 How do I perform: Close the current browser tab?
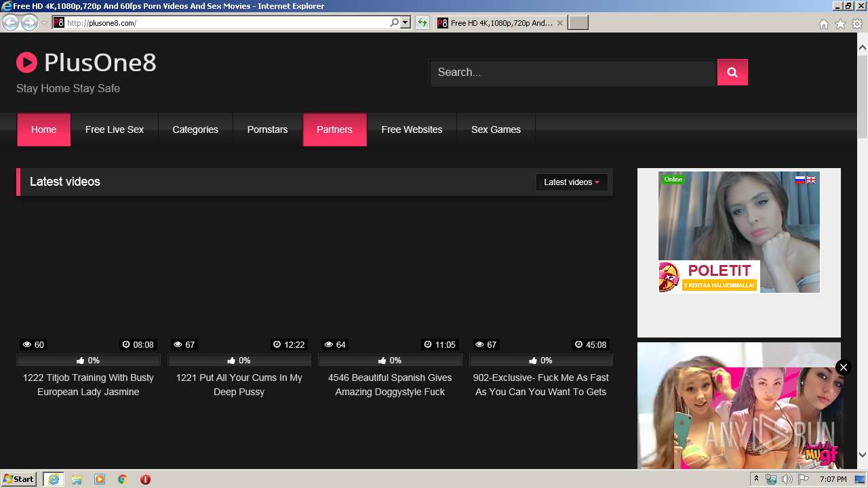pyautogui.click(x=559, y=23)
